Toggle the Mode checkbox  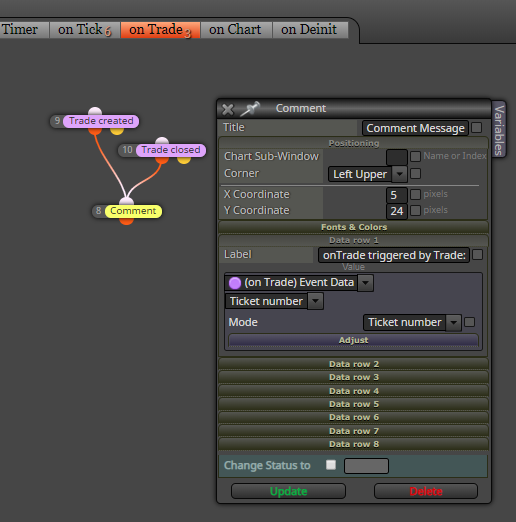click(x=469, y=322)
